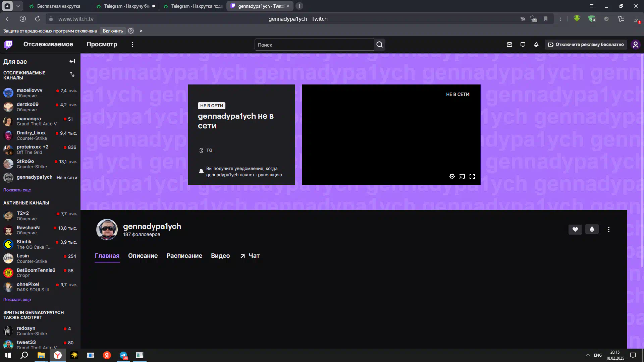This screenshot has height=362, width=644.
Task: Open BetBoomTennis6 channel entry
Action: [40, 273]
